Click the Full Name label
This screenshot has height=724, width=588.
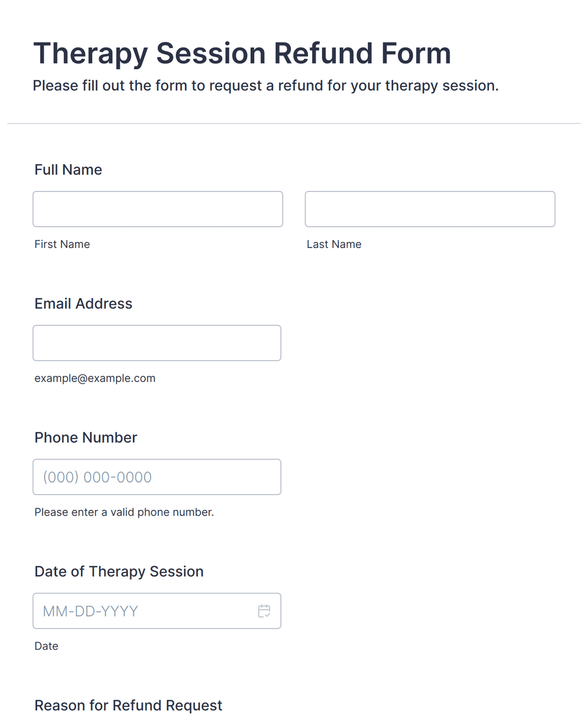(68, 170)
